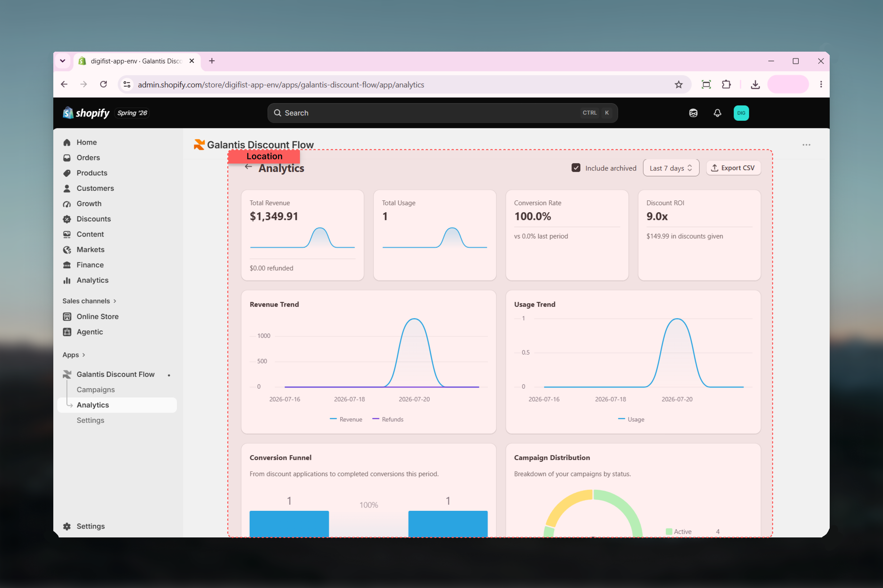Open the Galantis Discount Flow app entry
Image resolution: width=883 pixels, height=588 pixels.
pos(115,375)
